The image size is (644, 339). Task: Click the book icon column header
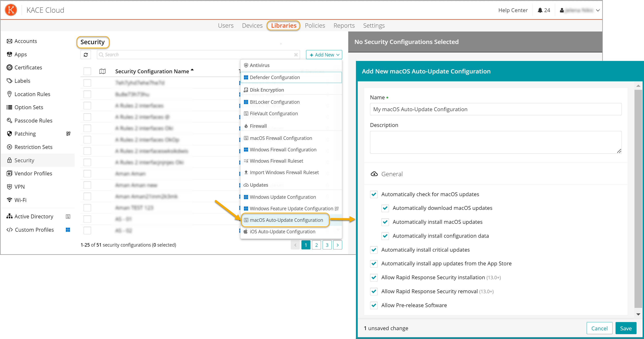pyautogui.click(x=102, y=71)
